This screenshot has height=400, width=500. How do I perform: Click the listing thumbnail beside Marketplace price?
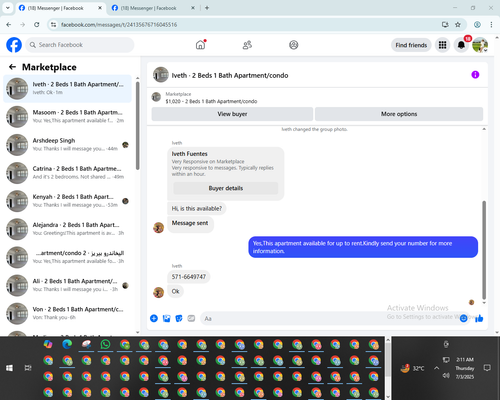pyautogui.click(x=156, y=97)
